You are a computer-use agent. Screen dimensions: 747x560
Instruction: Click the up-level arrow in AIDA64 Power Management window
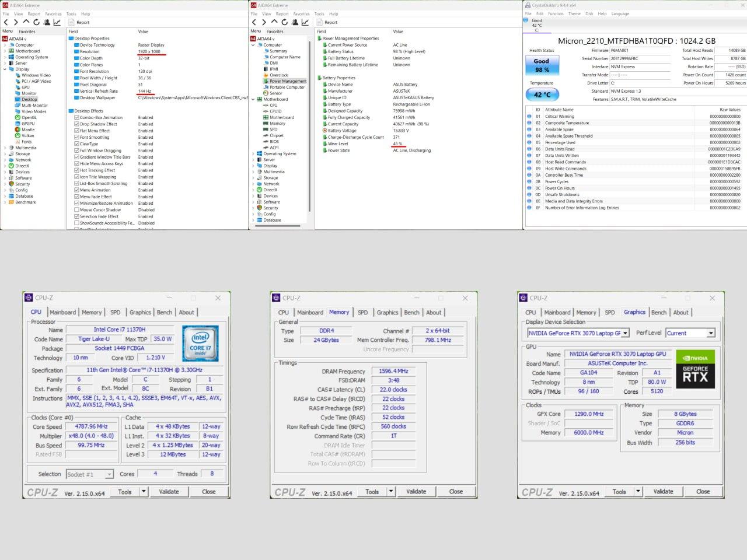pyautogui.click(x=274, y=22)
